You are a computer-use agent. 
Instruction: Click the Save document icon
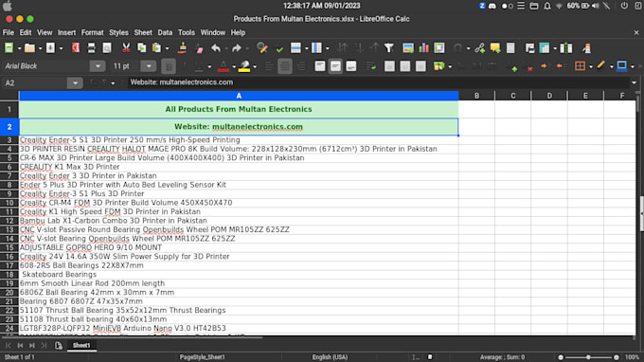coord(50,48)
